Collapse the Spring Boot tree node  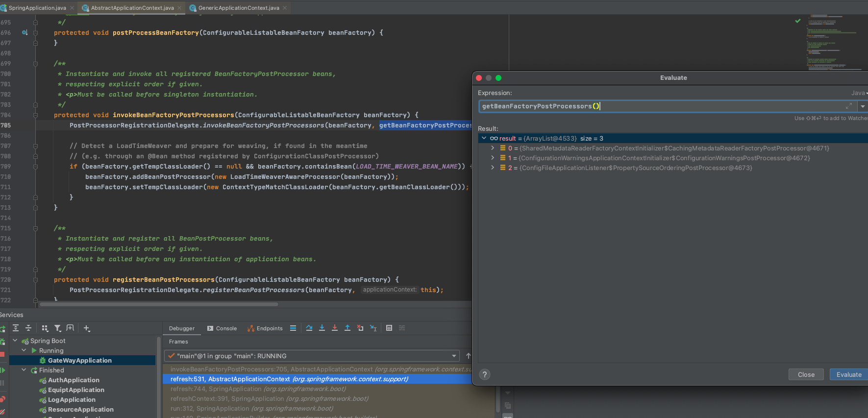(x=15, y=341)
